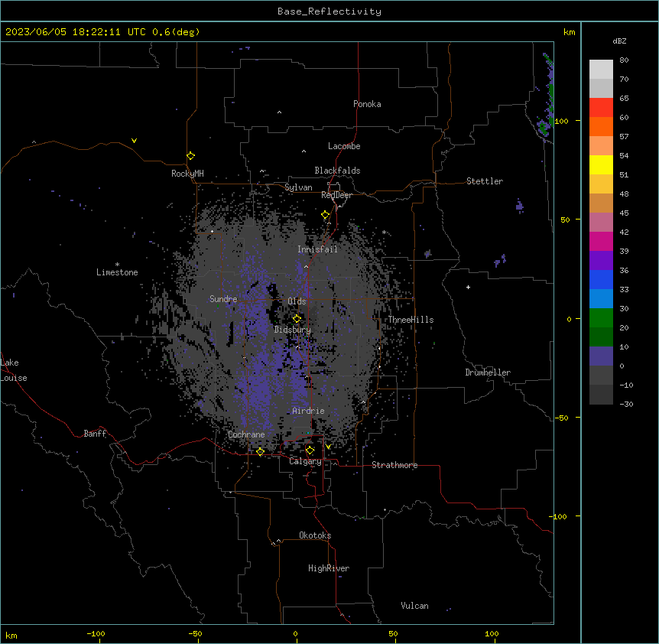Screen dimensions: 659x644
Task: Click the yellow diamond marker above RockyMH
Action: (191, 156)
